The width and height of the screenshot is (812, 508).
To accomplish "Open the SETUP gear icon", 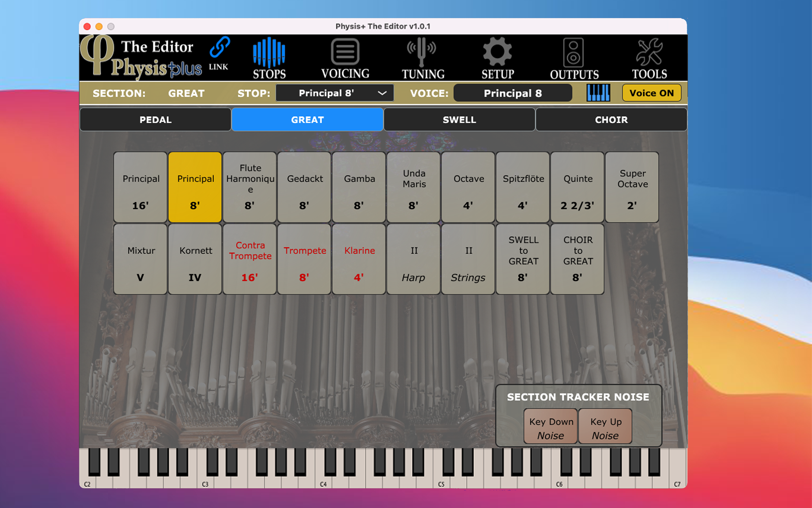I will 497,52.
